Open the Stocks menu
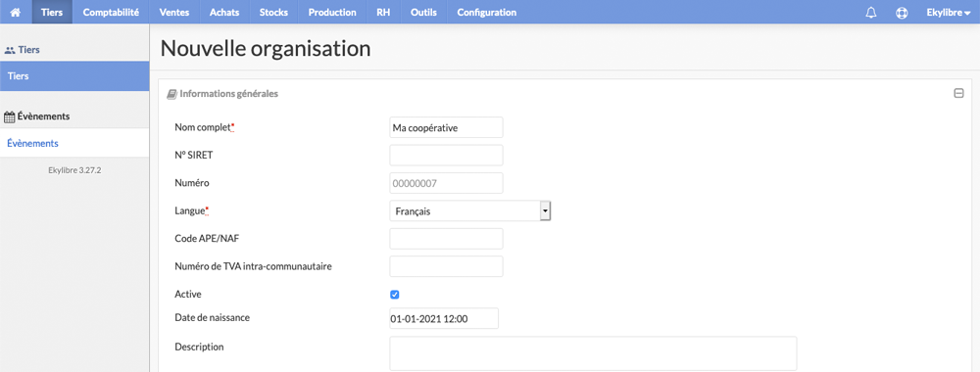This screenshot has height=372, width=980. click(x=273, y=13)
